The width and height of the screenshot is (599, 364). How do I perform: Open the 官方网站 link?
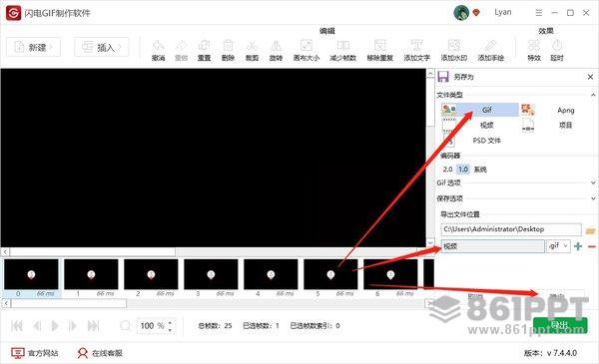pos(34,353)
